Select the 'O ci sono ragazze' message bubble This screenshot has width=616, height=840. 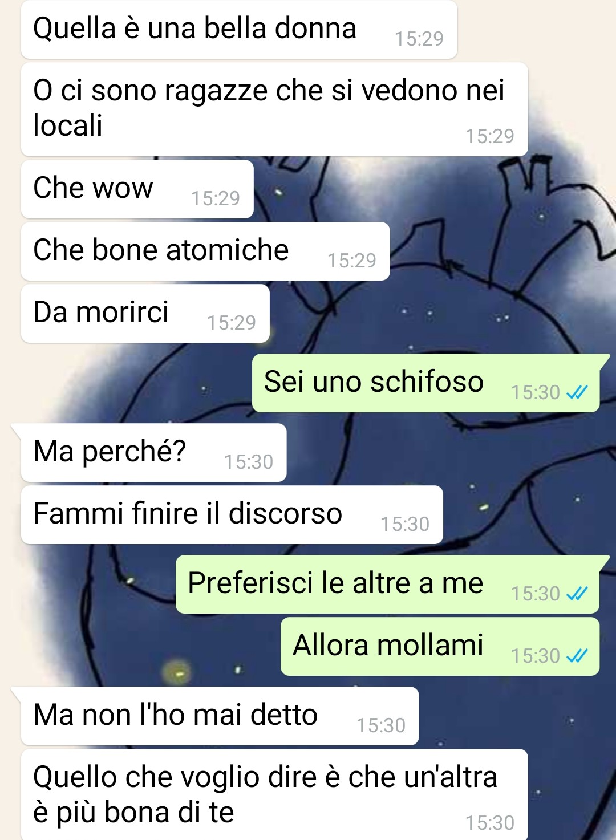click(x=274, y=109)
